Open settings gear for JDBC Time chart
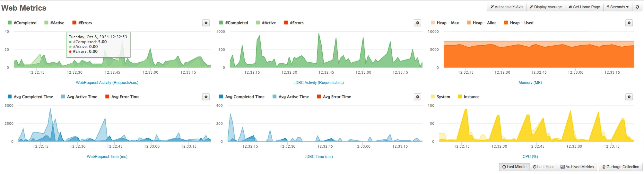644x174 pixels. [x=417, y=97]
